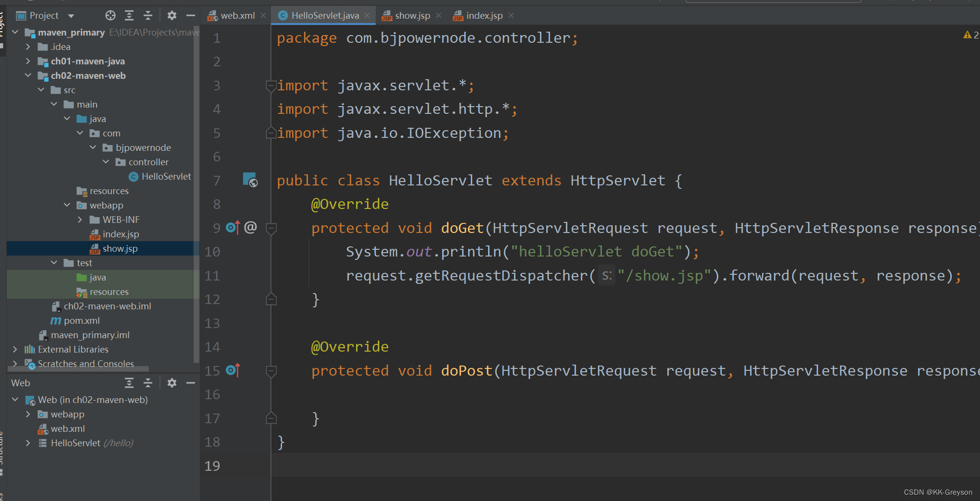This screenshot has width=980, height=501.
Task: Expand the .idea folder
Action: click(28, 47)
